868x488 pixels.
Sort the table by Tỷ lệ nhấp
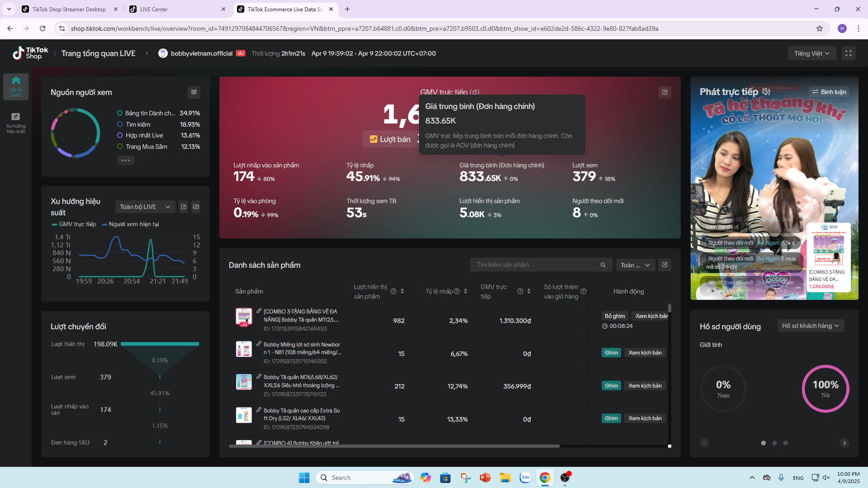465,291
